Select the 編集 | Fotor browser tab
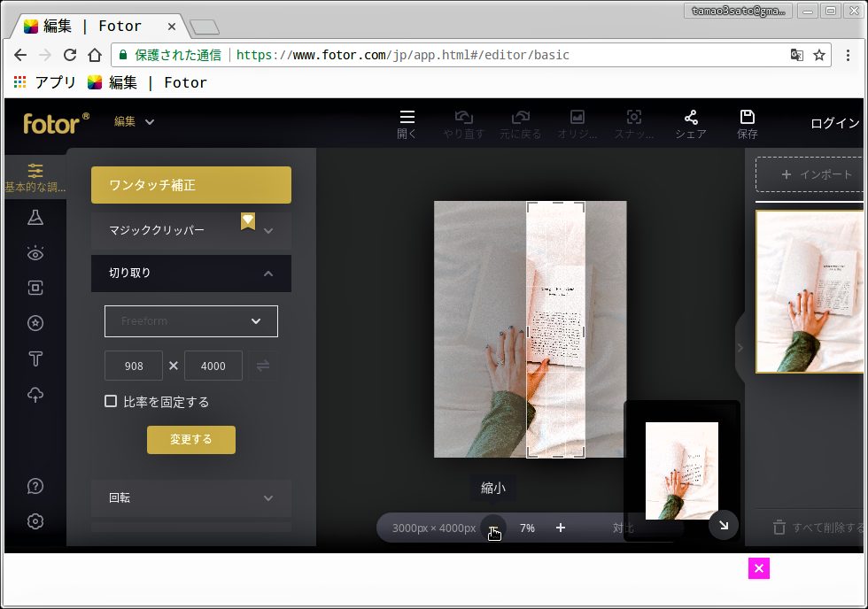Viewport: 868px width, 609px height. pyautogui.click(x=99, y=26)
